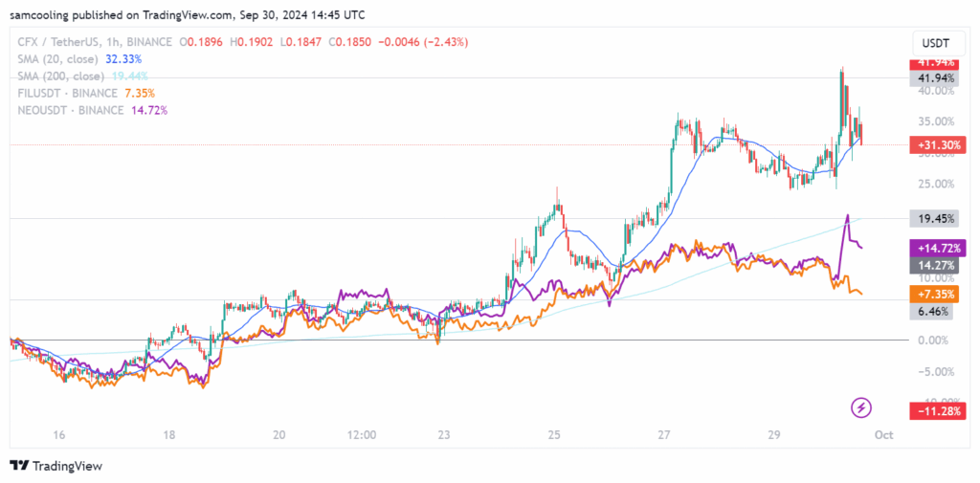The width and height of the screenshot is (980, 483).
Task: Click the red -11.28% axis label
Action: (x=938, y=410)
